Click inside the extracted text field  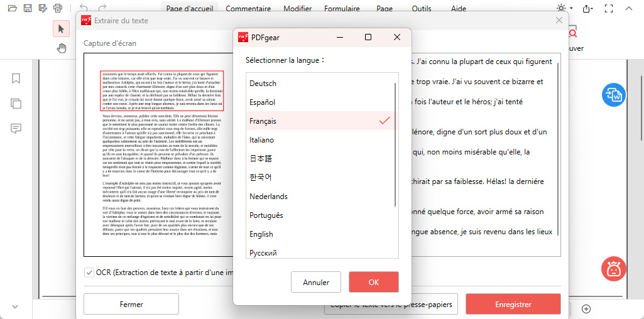coord(484,154)
